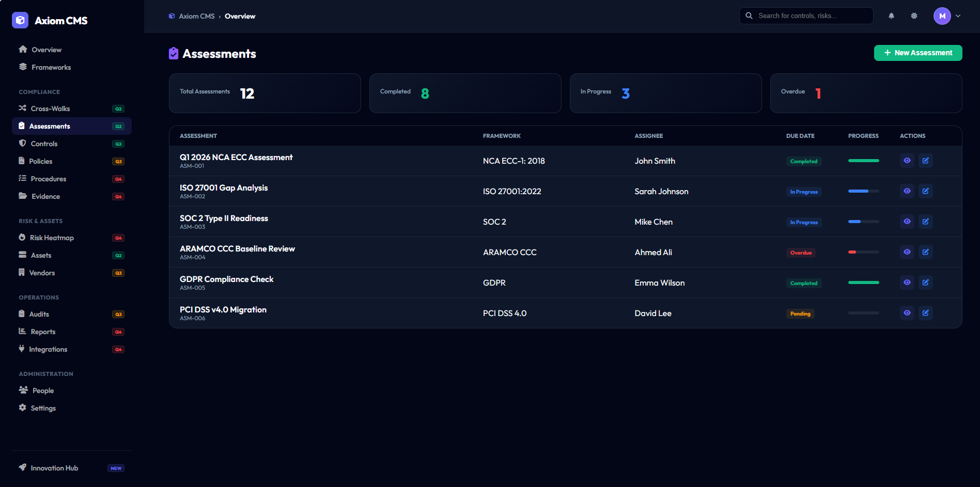Click the Vendors icon in sidebar

pyautogui.click(x=23, y=272)
